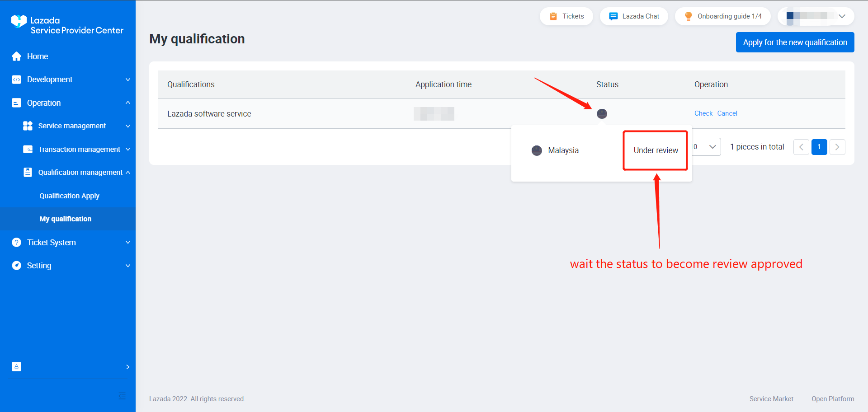Click the Qualification management document icon
Image resolution: width=868 pixels, height=412 pixels.
(x=28, y=172)
